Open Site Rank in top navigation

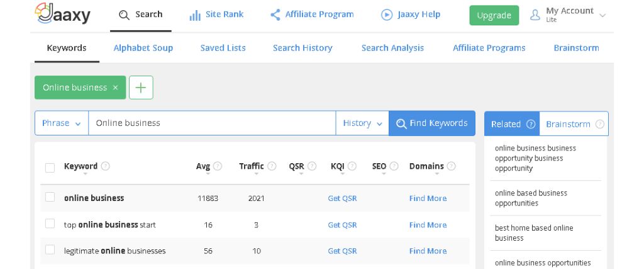coord(216,15)
